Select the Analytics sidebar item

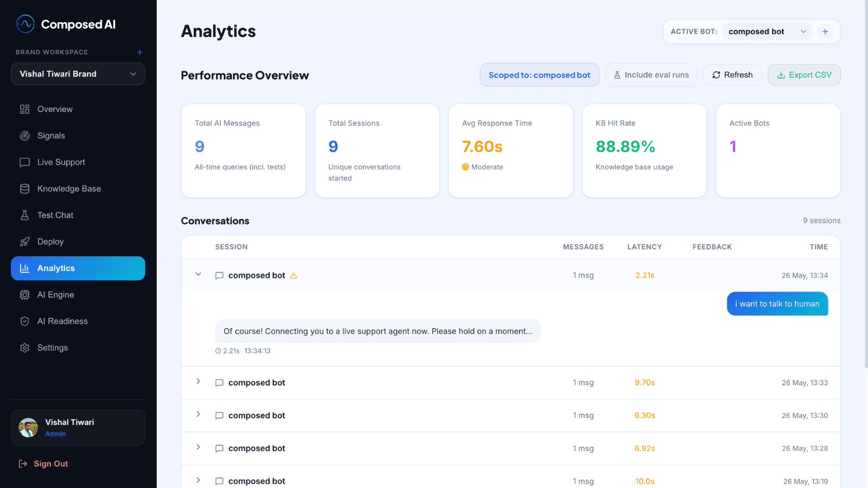point(78,268)
